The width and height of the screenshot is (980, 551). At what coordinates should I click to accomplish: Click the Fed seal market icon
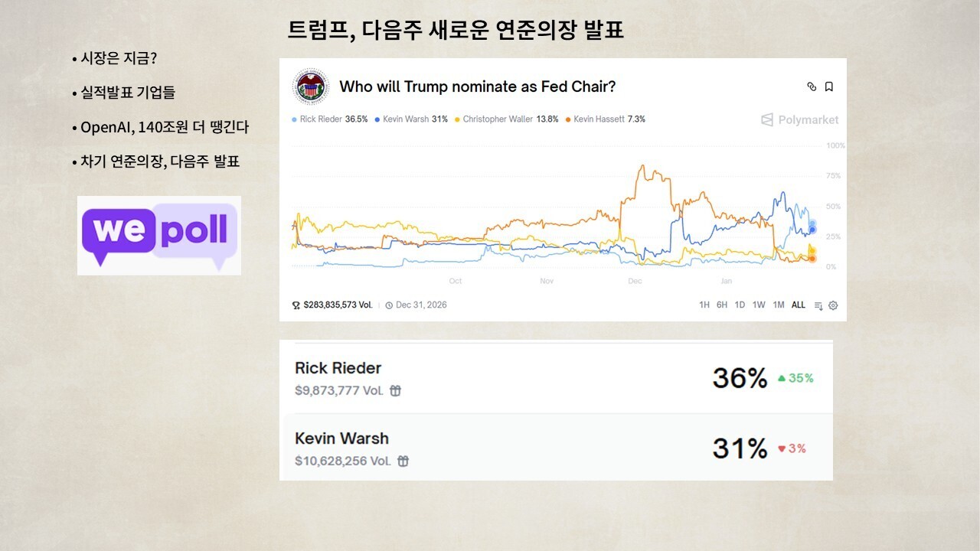click(310, 86)
